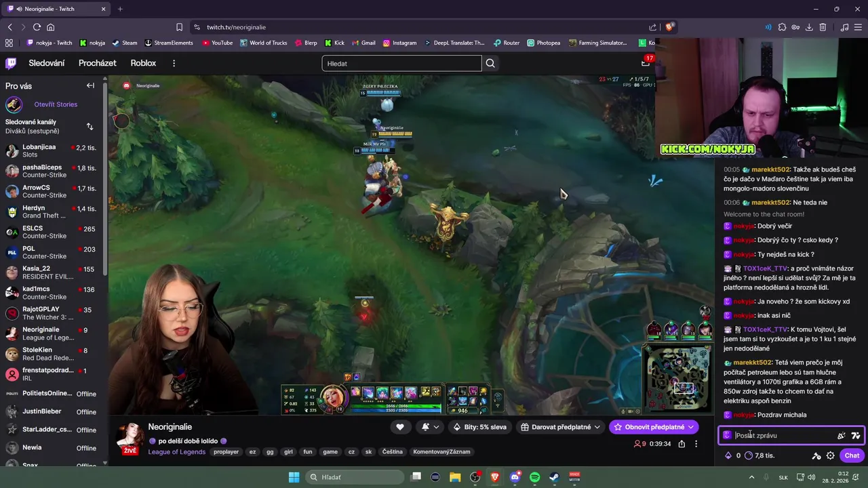Open the browser downloads icon
This screenshot has height=488, width=868.
[809, 27]
